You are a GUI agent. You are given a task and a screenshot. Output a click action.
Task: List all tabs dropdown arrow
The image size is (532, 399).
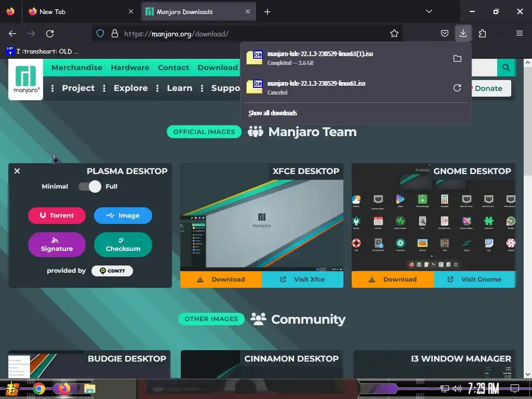pyautogui.click(x=429, y=11)
